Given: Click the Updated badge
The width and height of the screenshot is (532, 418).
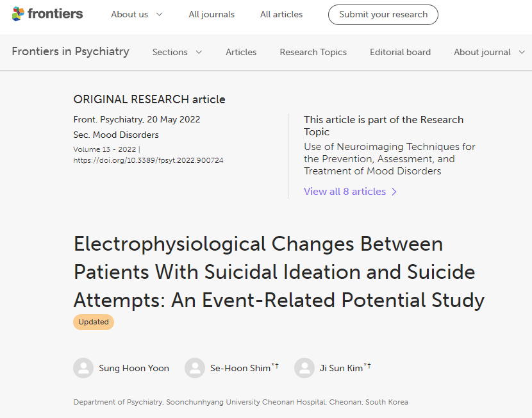Looking at the screenshot, I should [x=94, y=322].
